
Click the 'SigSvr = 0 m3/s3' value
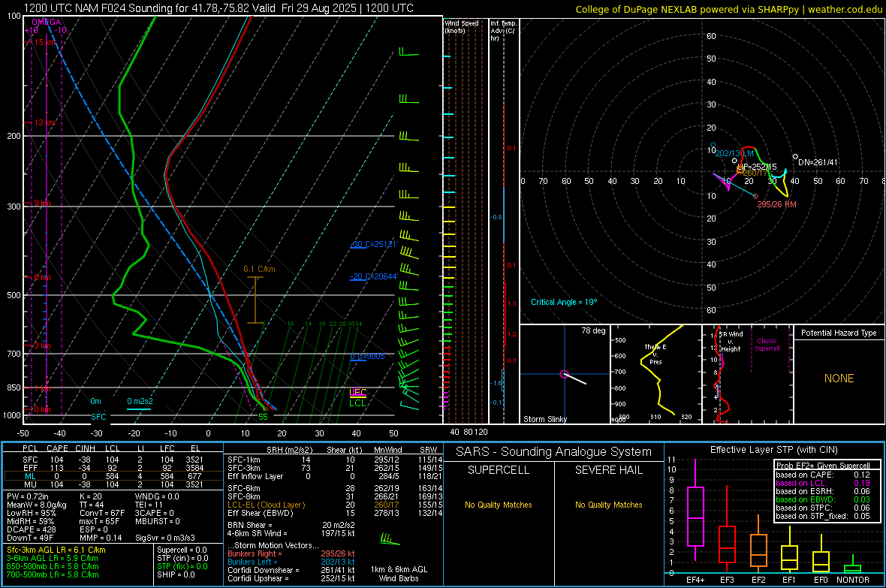tap(165, 538)
